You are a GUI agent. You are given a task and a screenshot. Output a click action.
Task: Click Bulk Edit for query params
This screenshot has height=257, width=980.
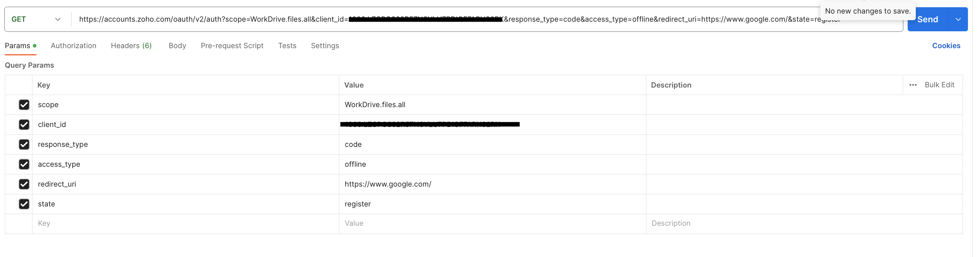[939, 85]
